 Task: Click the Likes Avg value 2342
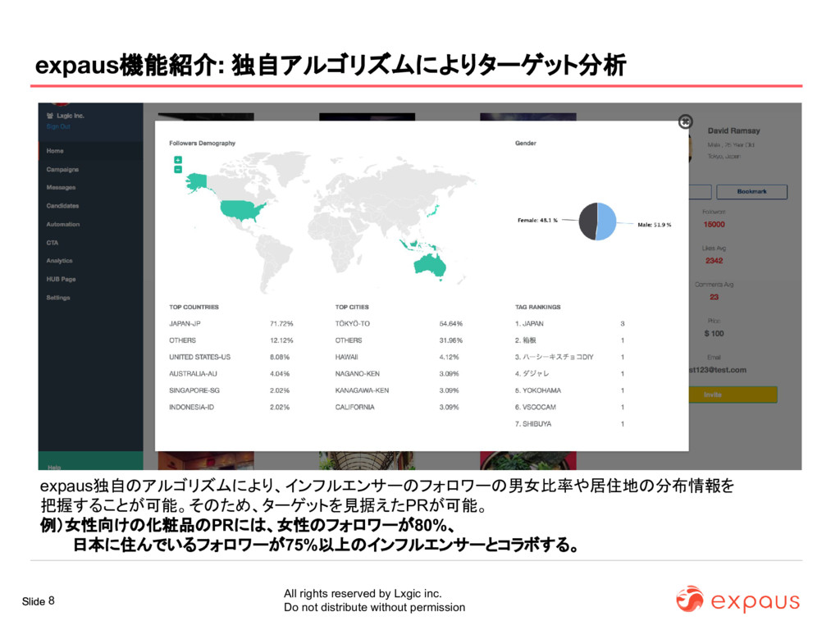click(x=714, y=261)
